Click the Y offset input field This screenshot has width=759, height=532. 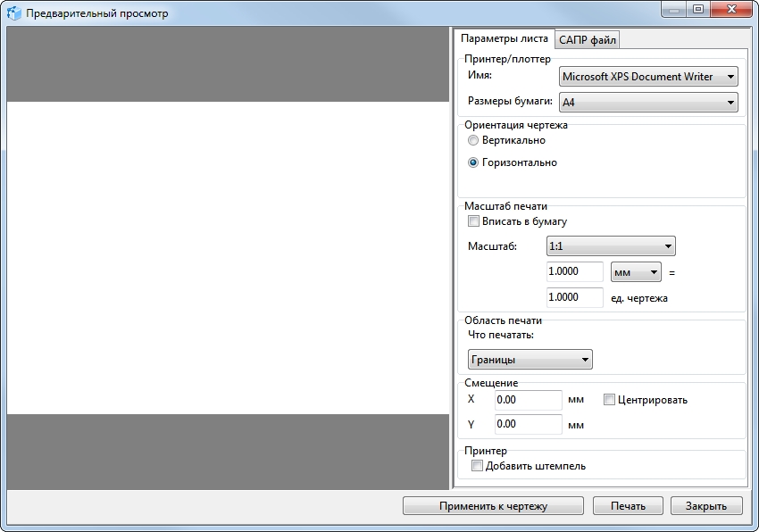[x=527, y=424]
